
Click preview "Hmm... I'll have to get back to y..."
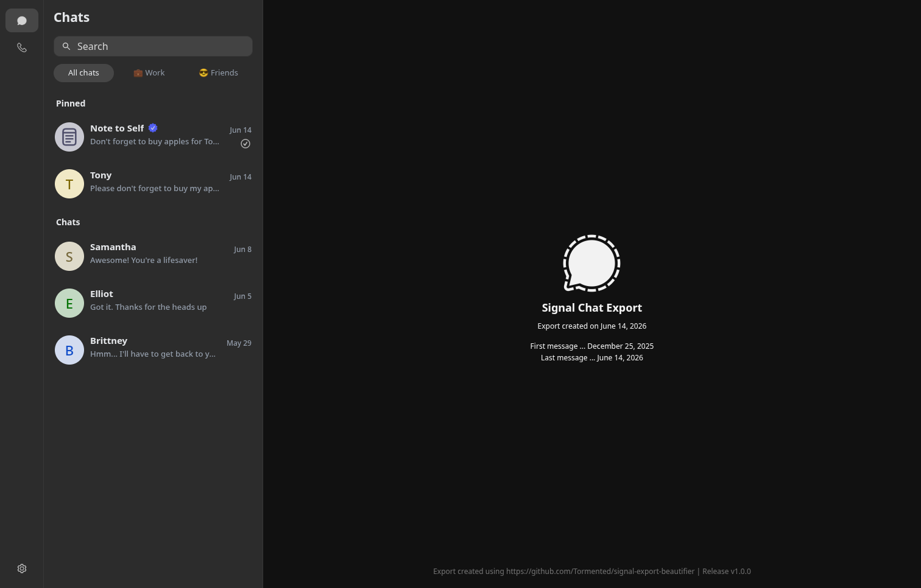click(x=153, y=354)
